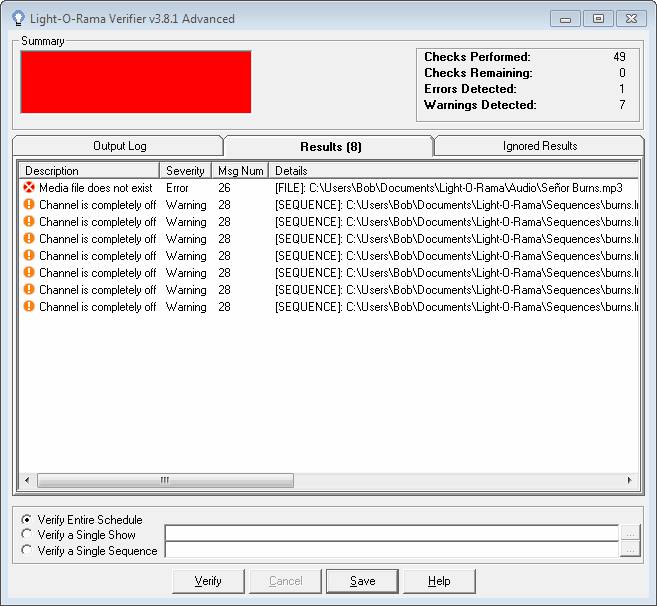This screenshot has width=657, height=606.
Task: Switch to the Output Log tab
Action: tap(119, 146)
